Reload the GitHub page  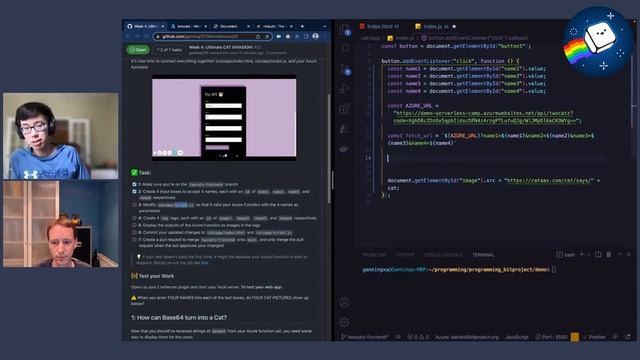(147, 36)
